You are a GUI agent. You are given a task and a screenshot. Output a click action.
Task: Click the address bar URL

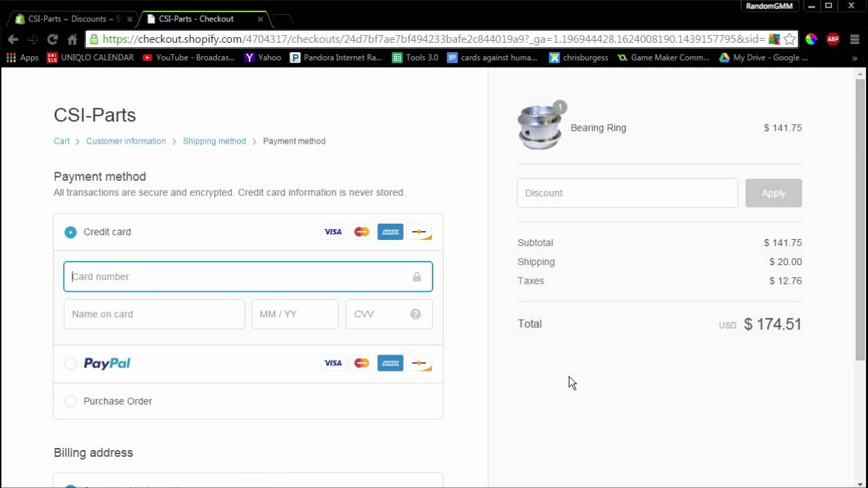[x=434, y=39]
